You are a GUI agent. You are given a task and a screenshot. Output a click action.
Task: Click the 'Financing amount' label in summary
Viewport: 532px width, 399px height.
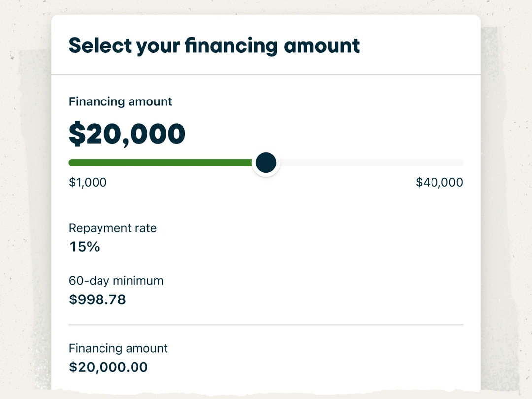pos(118,348)
